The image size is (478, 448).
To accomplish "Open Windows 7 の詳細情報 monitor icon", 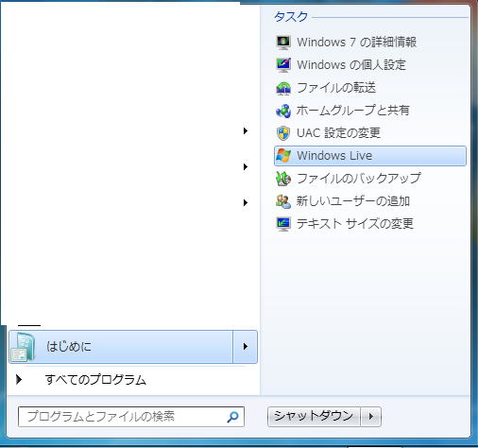I will coord(283,43).
